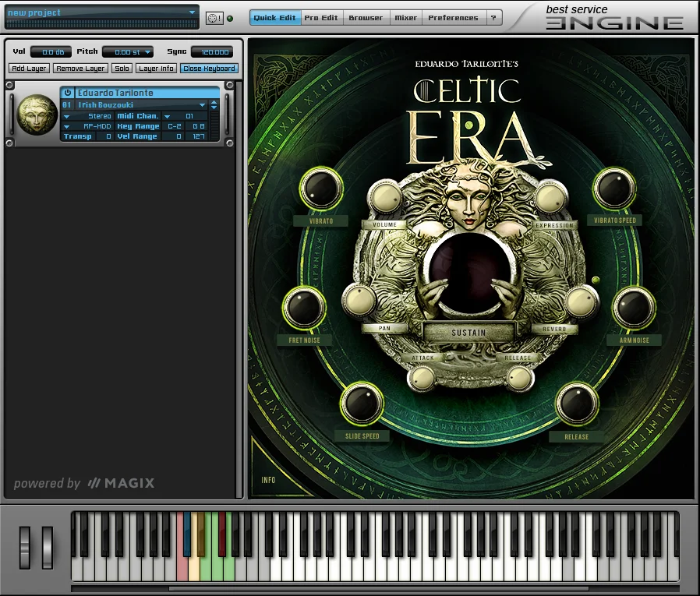The image size is (700, 596).
Task: Click the Slide Speed knob
Action: (x=362, y=404)
